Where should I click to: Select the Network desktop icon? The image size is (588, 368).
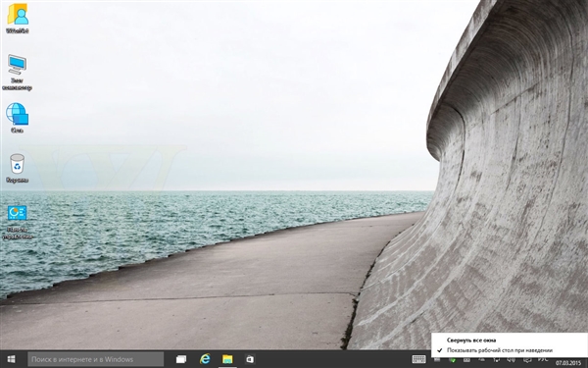pyautogui.click(x=17, y=118)
